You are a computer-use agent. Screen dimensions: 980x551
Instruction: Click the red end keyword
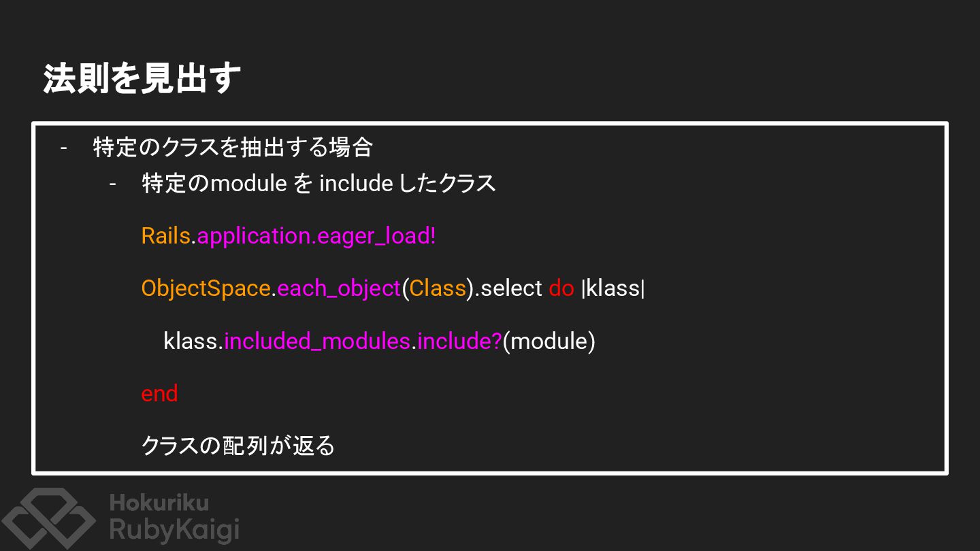[x=159, y=394]
